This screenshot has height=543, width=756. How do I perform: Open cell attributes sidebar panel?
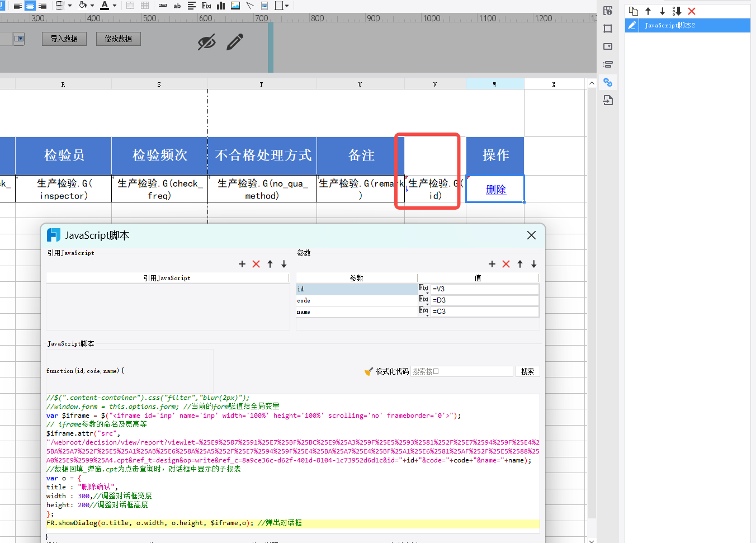coord(608,11)
